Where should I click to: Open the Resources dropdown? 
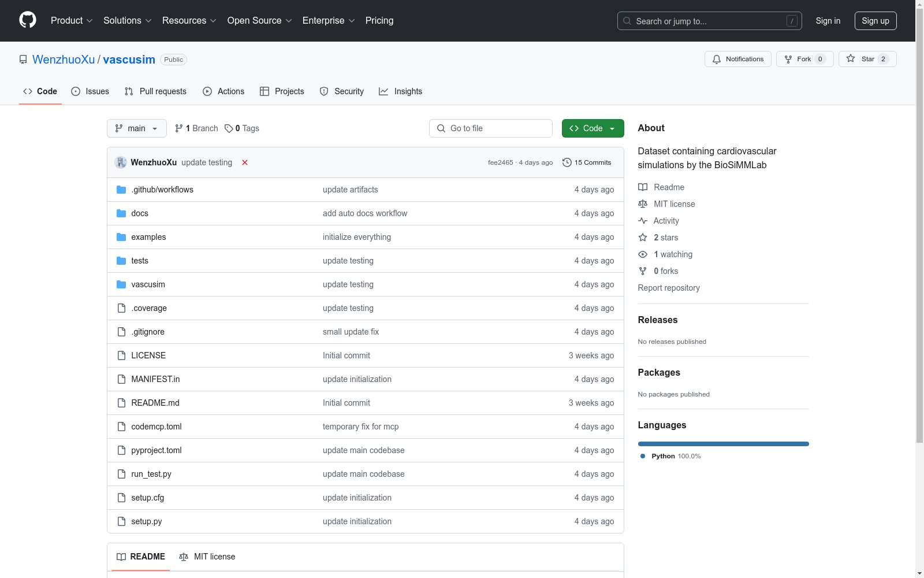[189, 21]
